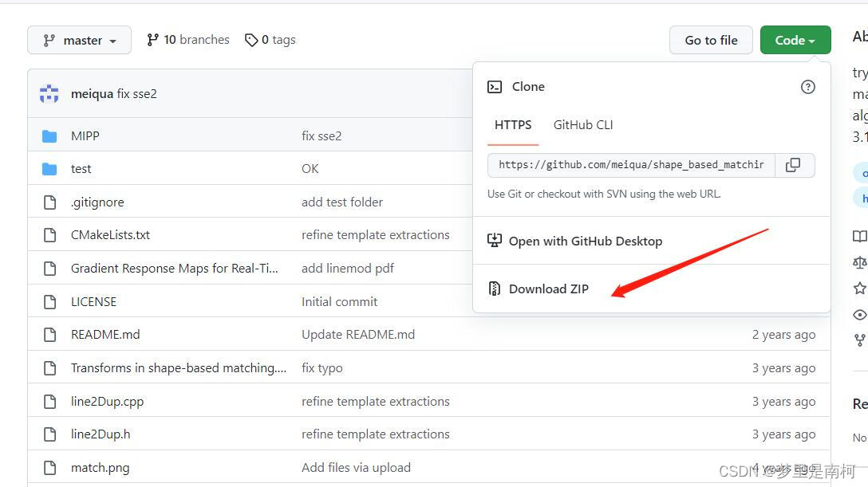The width and height of the screenshot is (868, 487).
Task: Click the license scales icon in sidebar
Action: coord(859,261)
